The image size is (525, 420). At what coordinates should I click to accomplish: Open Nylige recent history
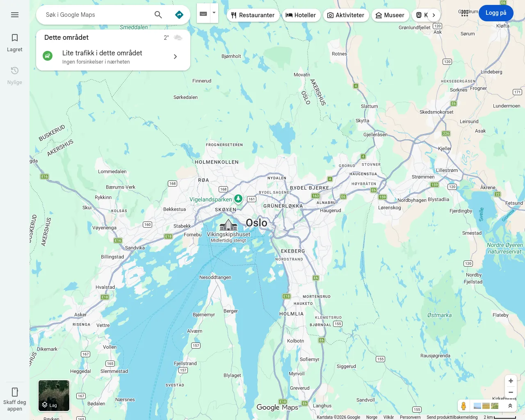pos(15,75)
